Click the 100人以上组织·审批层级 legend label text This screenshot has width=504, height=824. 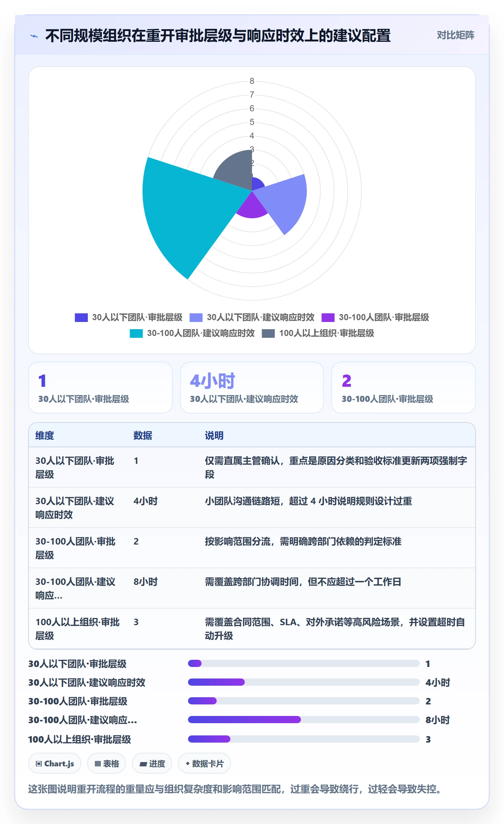click(327, 333)
